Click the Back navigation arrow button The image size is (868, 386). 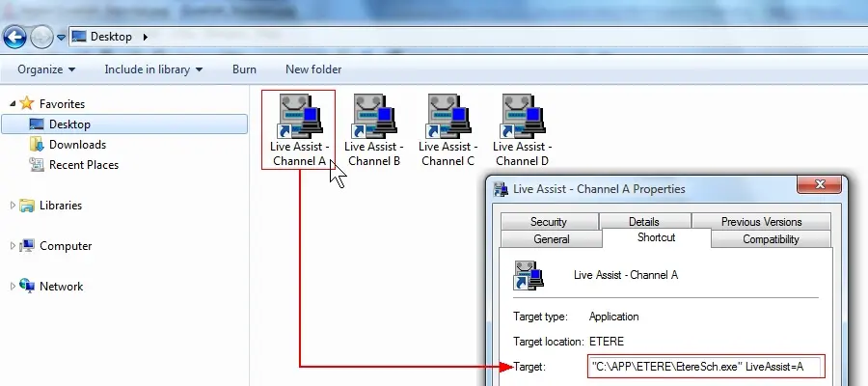coord(15,37)
